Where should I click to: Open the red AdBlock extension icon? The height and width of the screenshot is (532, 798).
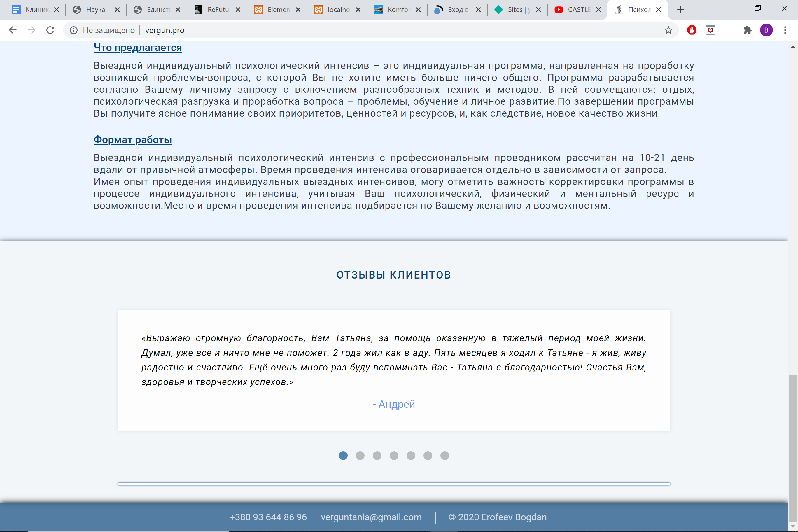point(692,30)
